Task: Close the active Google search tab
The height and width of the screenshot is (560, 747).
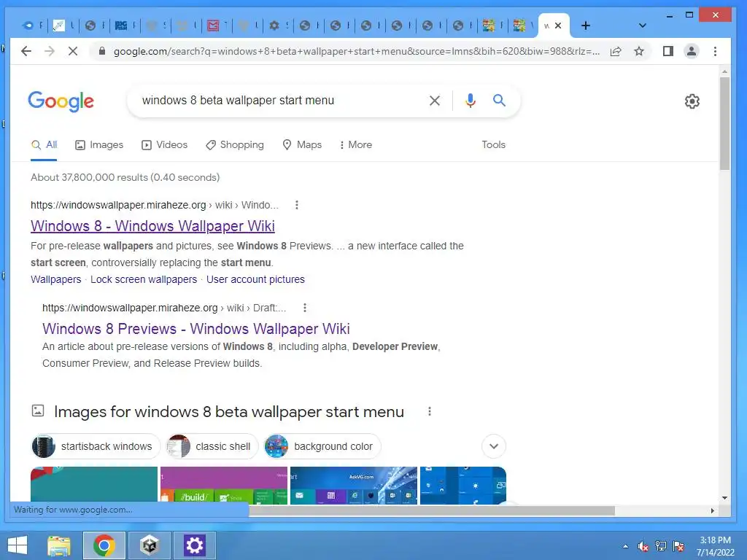Action: pyautogui.click(x=558, y=26)
